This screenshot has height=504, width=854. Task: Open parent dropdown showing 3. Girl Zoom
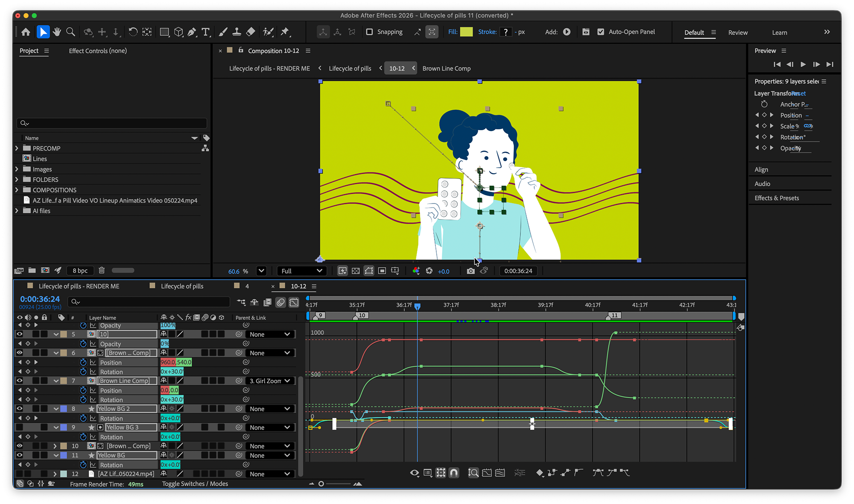point(270,381)
